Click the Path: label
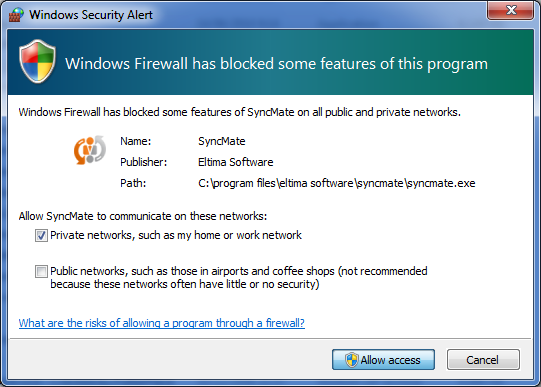This screenshot has width=541, height=387. tap(133, 183)
